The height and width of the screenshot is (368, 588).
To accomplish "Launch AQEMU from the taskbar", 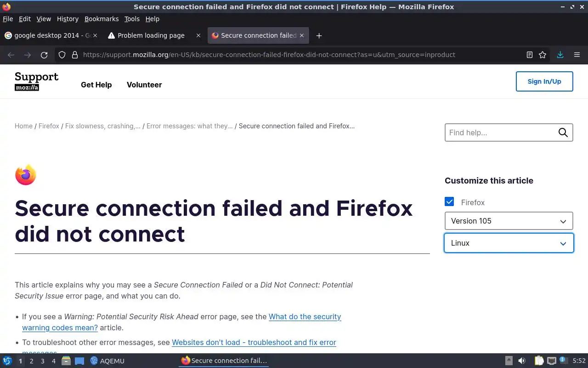I will [x=107, y=361].
